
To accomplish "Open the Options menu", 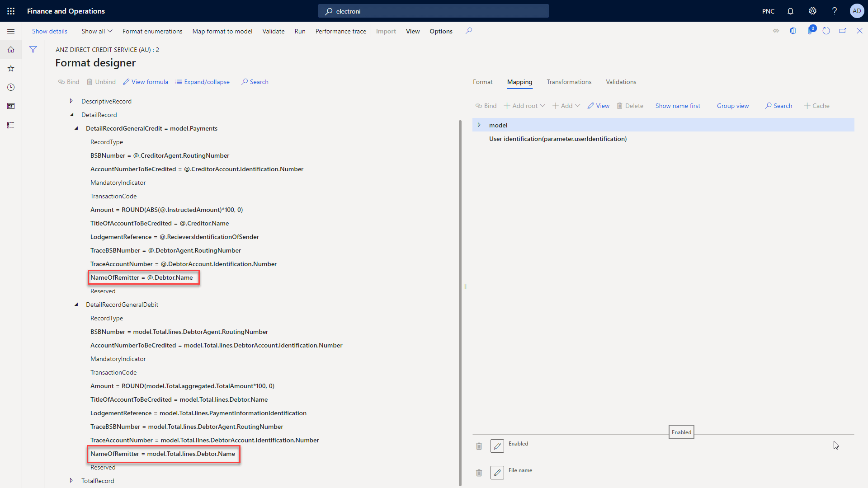I will [x=441, y=31].
